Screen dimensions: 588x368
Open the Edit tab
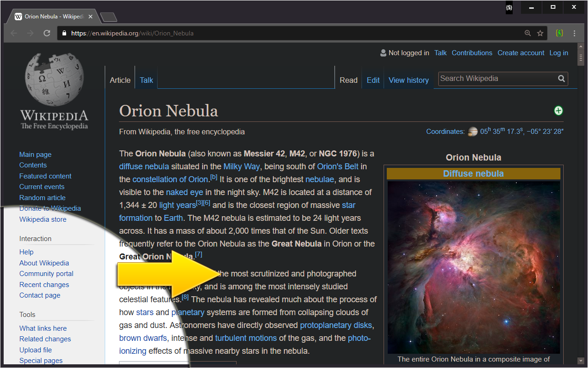(x=373, y=80)
